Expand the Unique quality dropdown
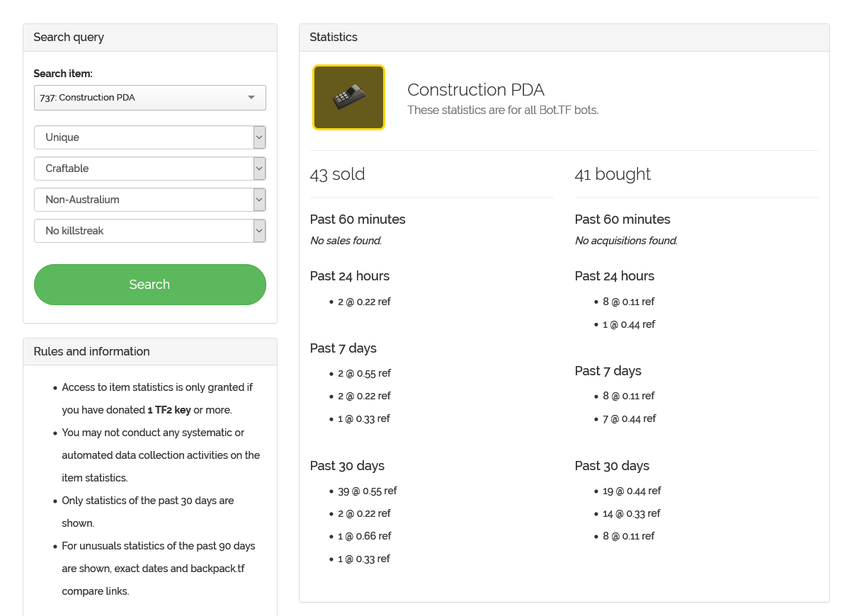The image size is (842, 616). pyautogui.click(x=259, y=137)
